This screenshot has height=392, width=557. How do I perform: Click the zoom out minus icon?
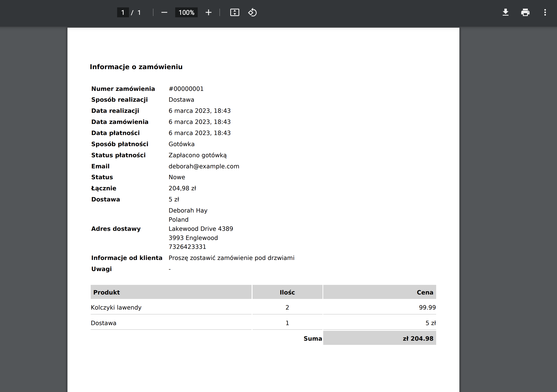[164, 12]
